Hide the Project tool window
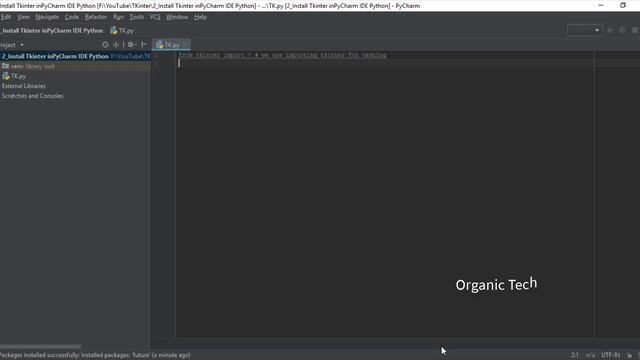 coord(144,44)
